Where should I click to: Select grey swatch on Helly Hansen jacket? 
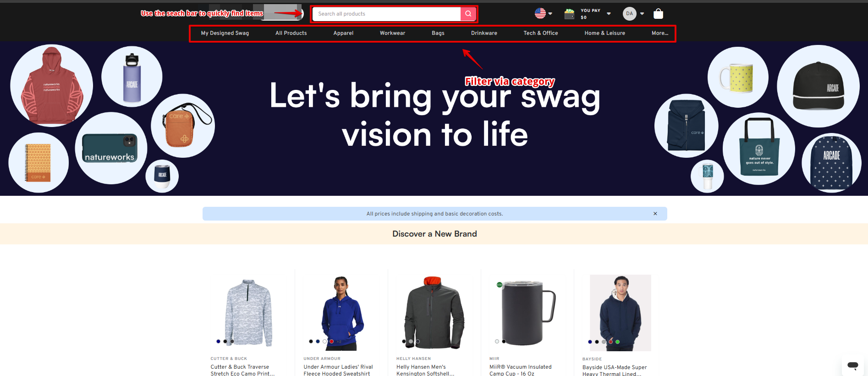click(x=411, y=342)
